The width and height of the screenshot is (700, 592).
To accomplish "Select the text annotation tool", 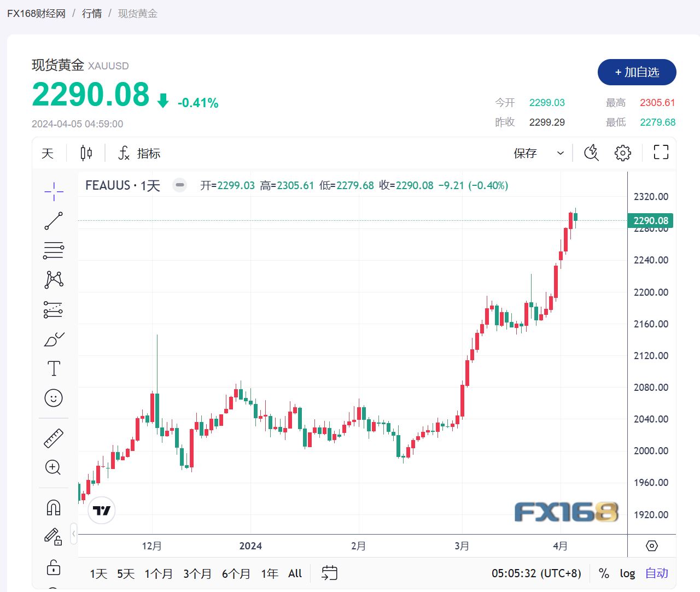I will 53,368.
